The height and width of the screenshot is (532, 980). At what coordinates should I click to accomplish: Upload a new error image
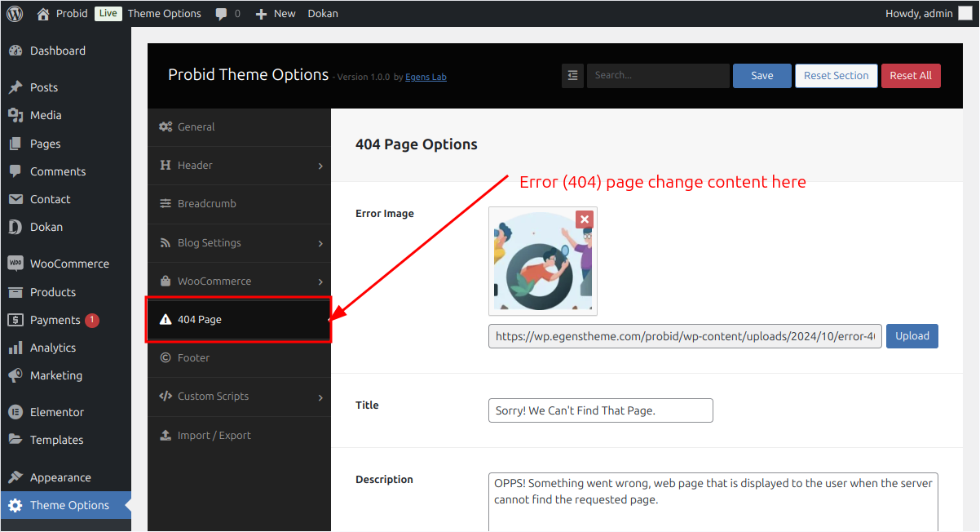point(912,336)
